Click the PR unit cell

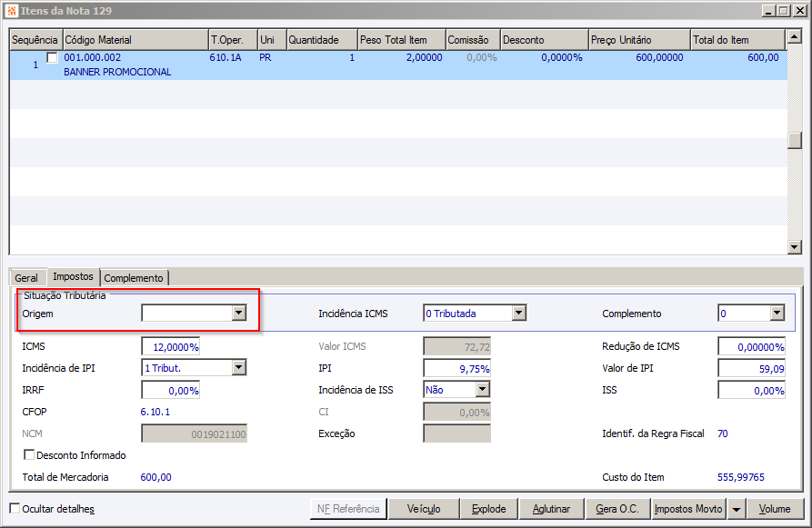(x=266, y=57)
